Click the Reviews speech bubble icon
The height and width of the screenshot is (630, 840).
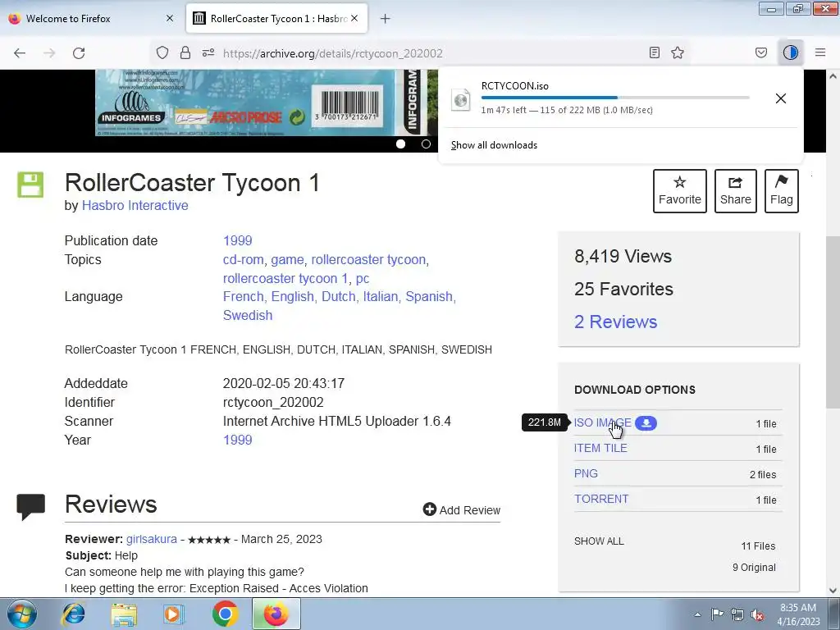tap(31, 507)
